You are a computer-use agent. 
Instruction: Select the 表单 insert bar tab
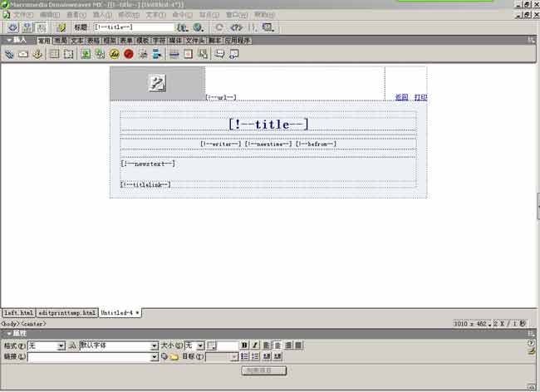coord(126,40)
